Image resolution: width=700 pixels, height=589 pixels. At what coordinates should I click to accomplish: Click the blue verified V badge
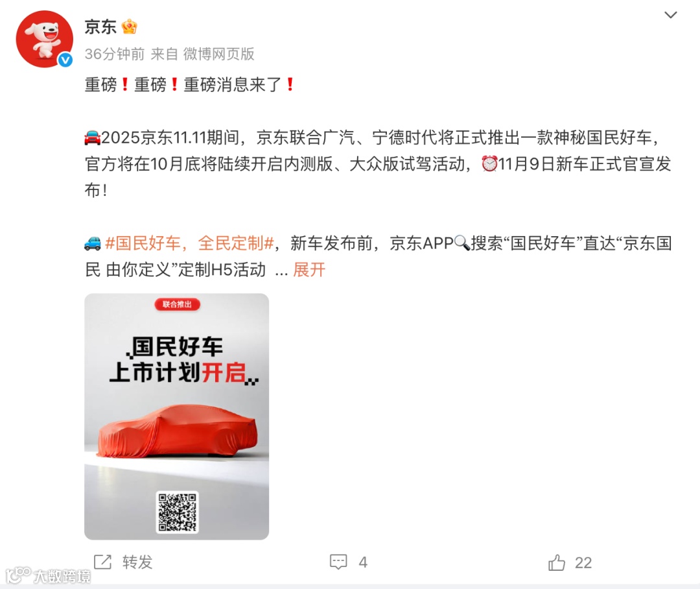click(x=65, y=60)
